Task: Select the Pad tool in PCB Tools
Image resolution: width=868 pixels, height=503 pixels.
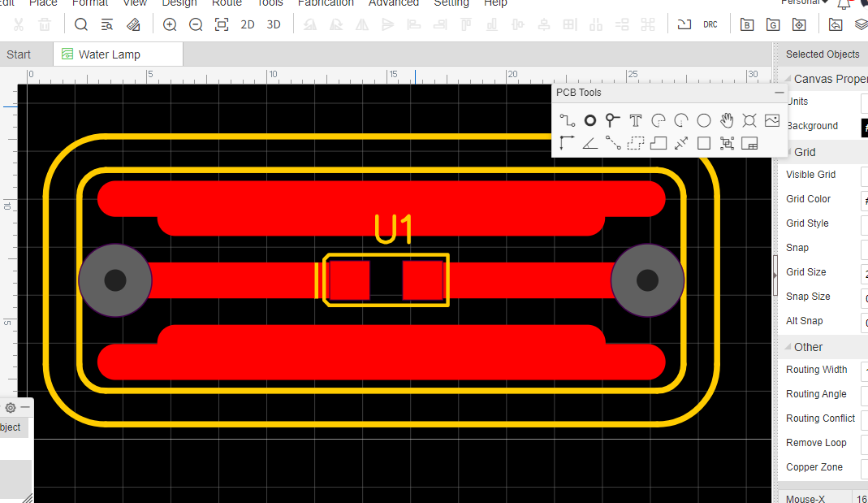Action: tap(590, 120)
